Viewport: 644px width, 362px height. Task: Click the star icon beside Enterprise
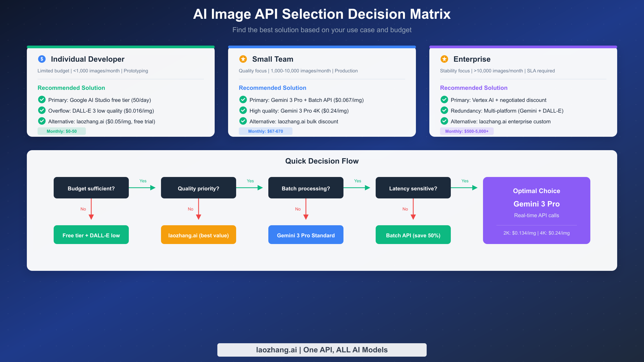click(x=444, y=59)
